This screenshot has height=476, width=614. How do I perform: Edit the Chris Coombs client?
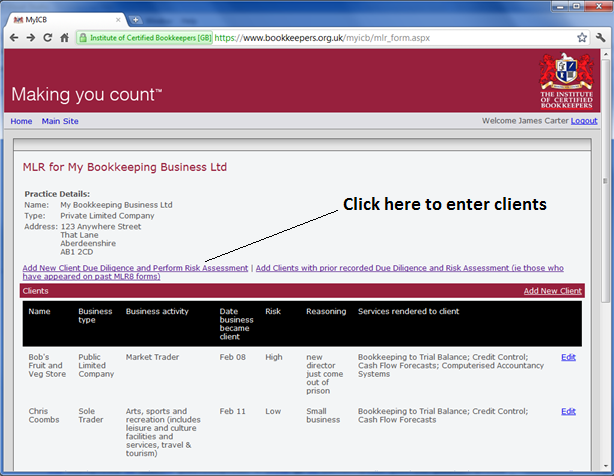point(568,411)
